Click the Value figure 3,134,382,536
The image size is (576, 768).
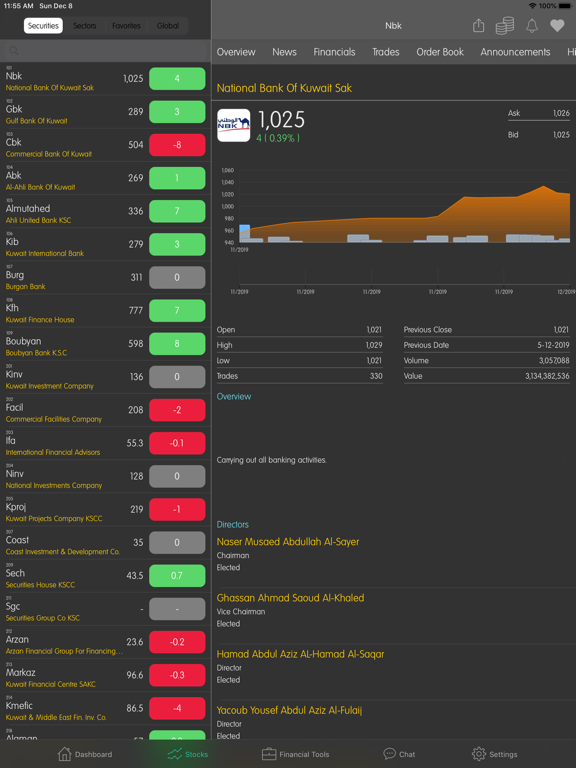pos(547,376)
